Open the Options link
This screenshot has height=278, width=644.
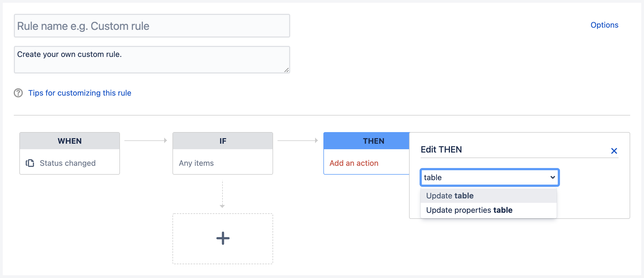tap(604, 25)
